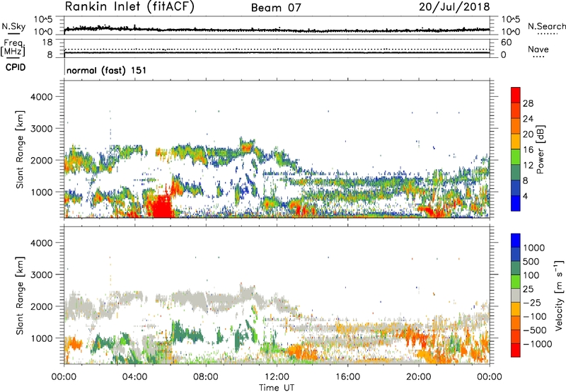Click the '18' frequency axis tick label
566x392 pixels.
(x=47, y=42)
